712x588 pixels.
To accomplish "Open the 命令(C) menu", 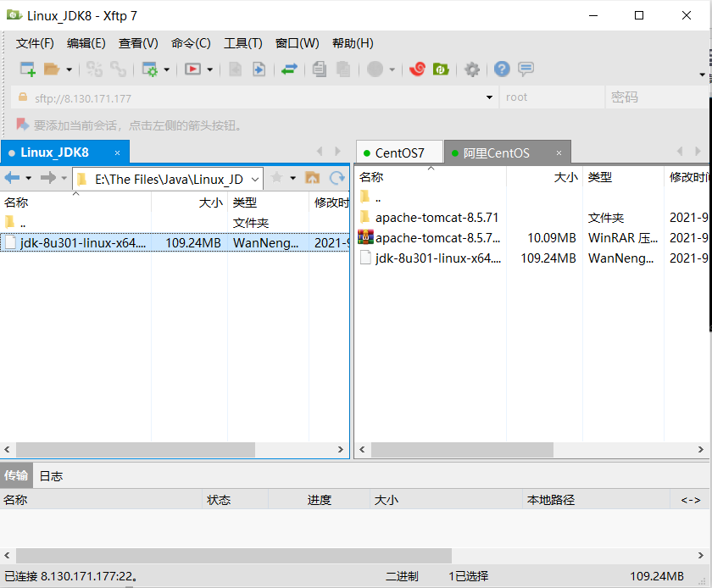I will pos(191,43).
